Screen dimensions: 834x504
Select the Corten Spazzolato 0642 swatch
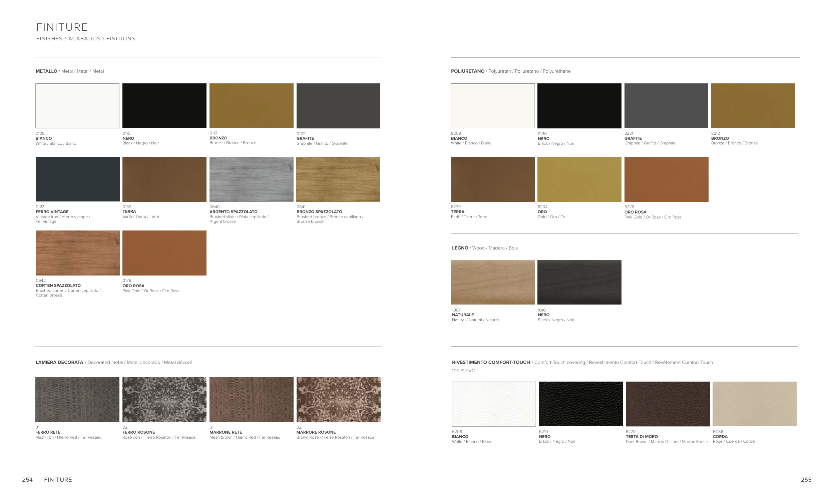pos(77,253)
